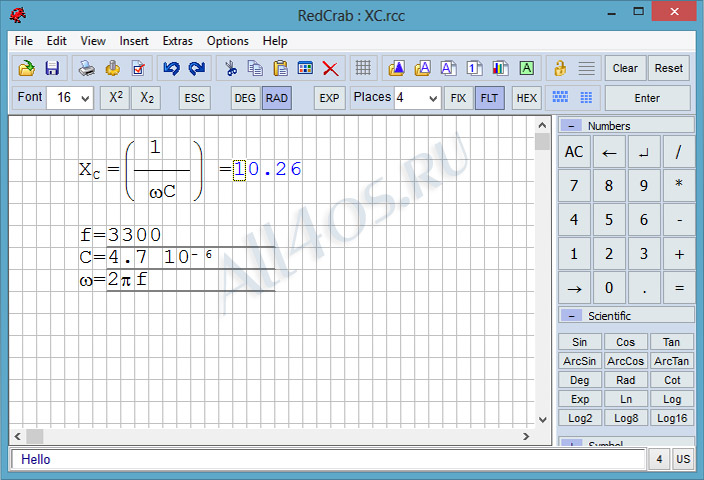Image resolution: width=704 pixels, height=480 pixels.
Task: Open file with the folder icon
Action: [26, 68]
